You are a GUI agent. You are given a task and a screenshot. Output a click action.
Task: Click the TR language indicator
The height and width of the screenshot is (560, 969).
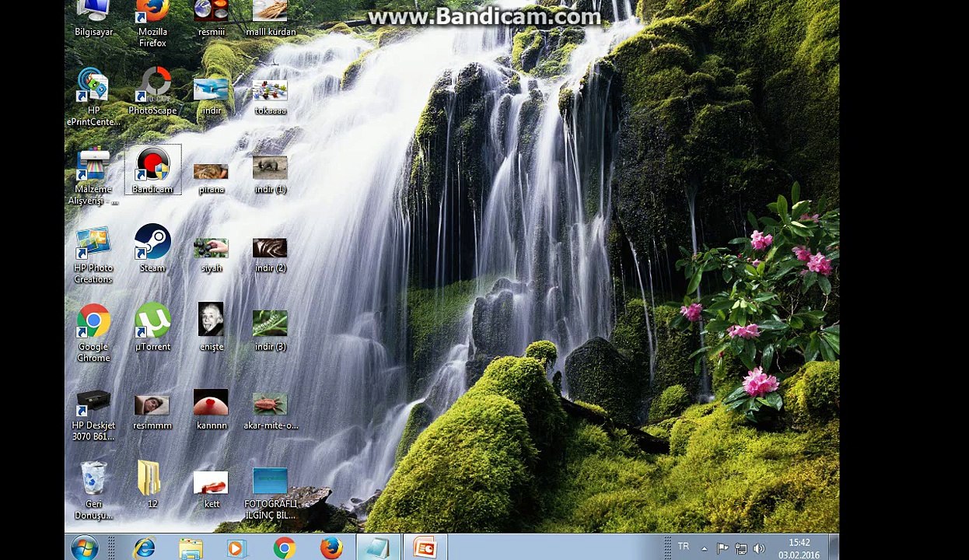683,547
